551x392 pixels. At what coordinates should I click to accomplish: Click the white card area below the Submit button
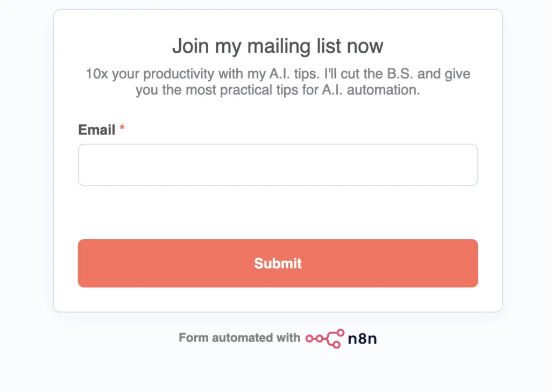pos(278,300)
